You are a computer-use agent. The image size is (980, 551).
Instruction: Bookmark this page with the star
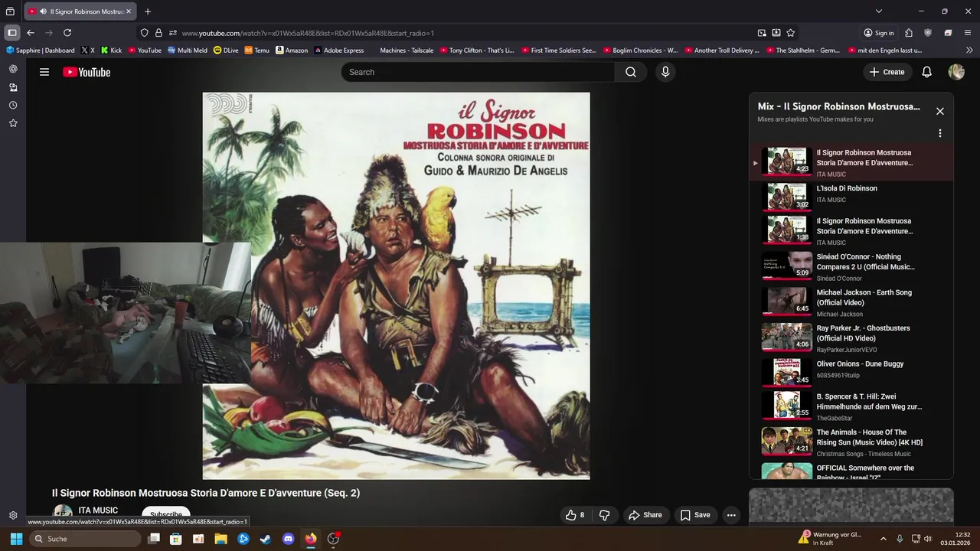point(790,33)
